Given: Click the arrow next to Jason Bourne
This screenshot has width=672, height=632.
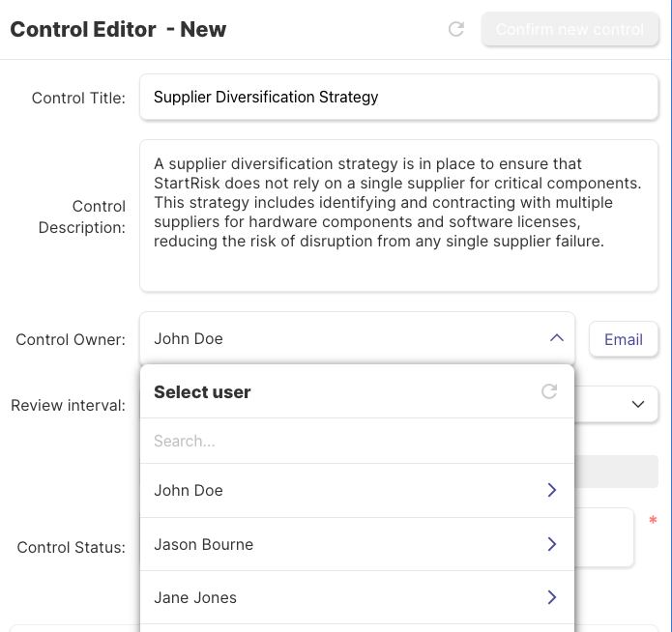Looking at the screenshot, I should (x=552, y=544).
